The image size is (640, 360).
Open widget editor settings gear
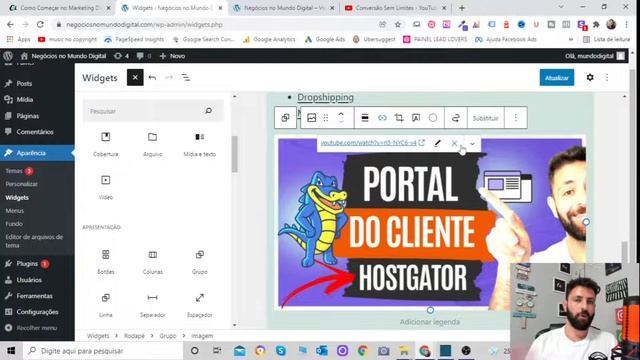pyautogui.click(x=590, y=78)
